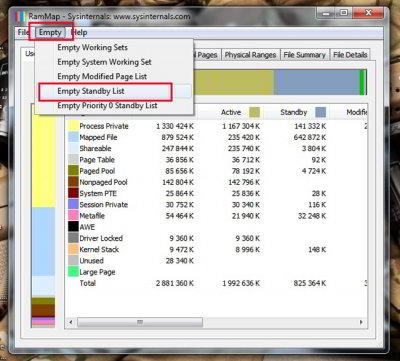Screen dimensions: 400x361
Task: Choose Empty System Working Set
Action: coord(104,62)
